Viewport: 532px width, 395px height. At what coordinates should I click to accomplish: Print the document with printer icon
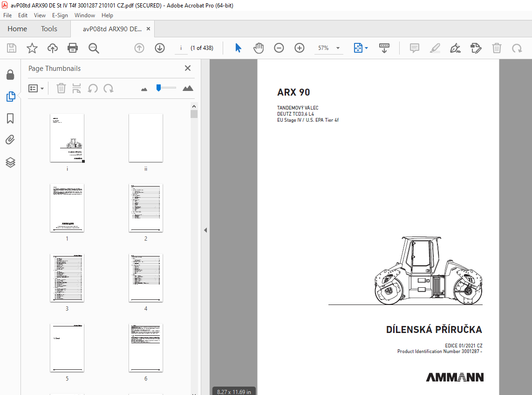point(73,48)
